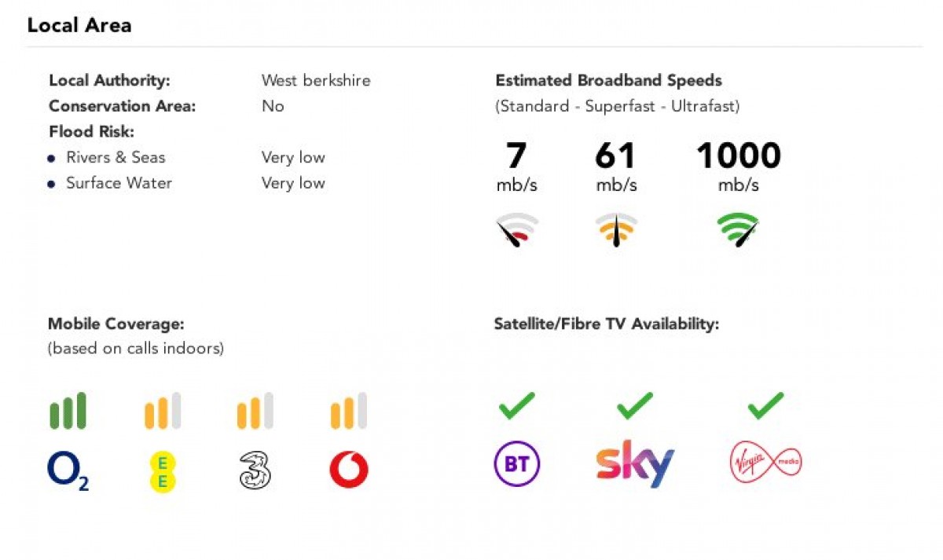943x560 pixels.
Task: Click the Virgin Media logo
Action: point(765,463)
